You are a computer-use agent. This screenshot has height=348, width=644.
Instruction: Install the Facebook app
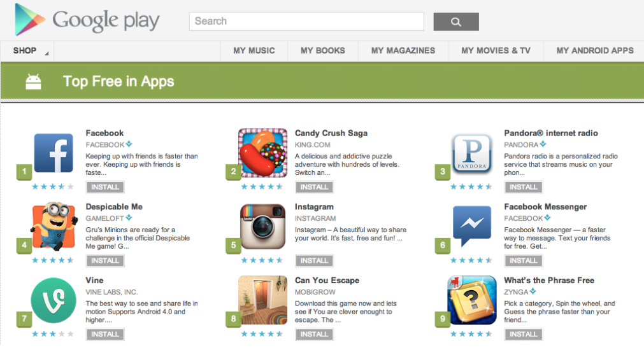(105, 187)
